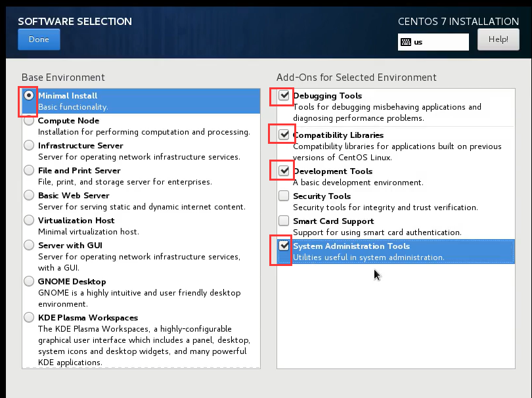Click 'Compute Node' label text
The image size is (532, 398).
68,120
